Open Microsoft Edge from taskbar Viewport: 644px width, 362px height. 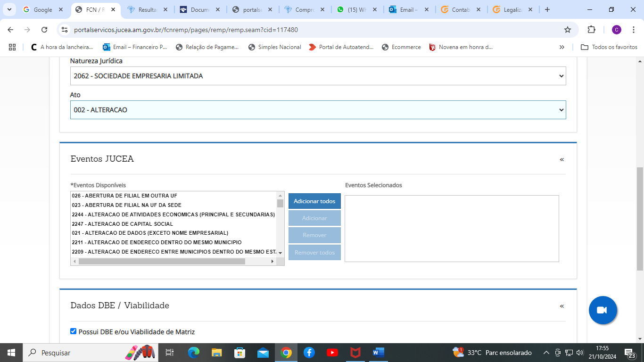(x=194, y=353)
